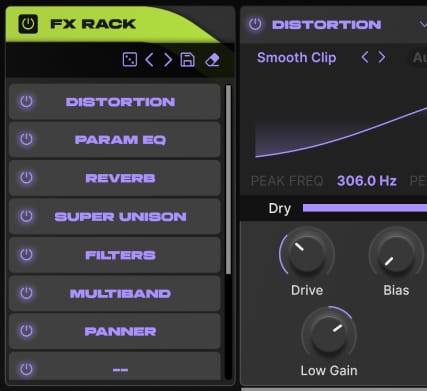Clear the FX rack with the eraser icon
The image size is (427, 391).
click(x=212, y=60)
